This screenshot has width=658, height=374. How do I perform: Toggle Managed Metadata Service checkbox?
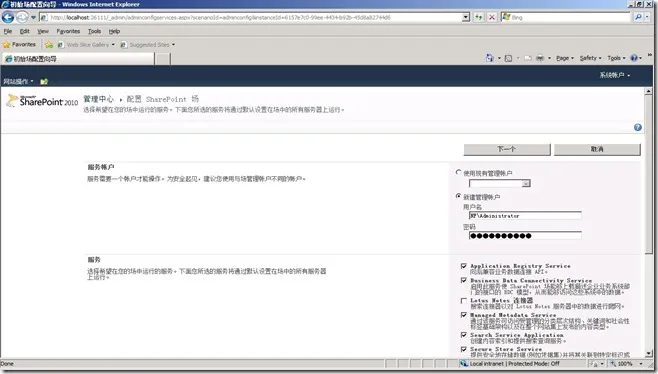click(x=464, y=315)
